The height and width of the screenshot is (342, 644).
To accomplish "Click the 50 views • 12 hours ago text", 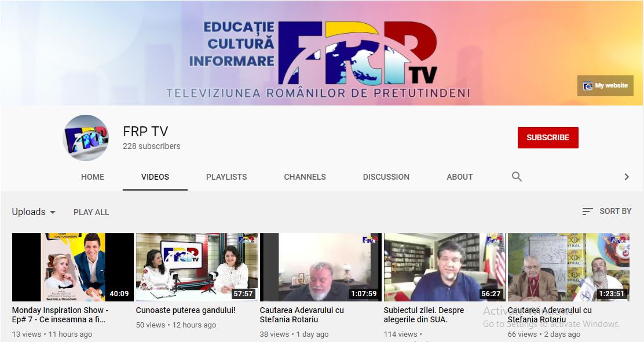I will pyautogui.click(x=176, y=325).
